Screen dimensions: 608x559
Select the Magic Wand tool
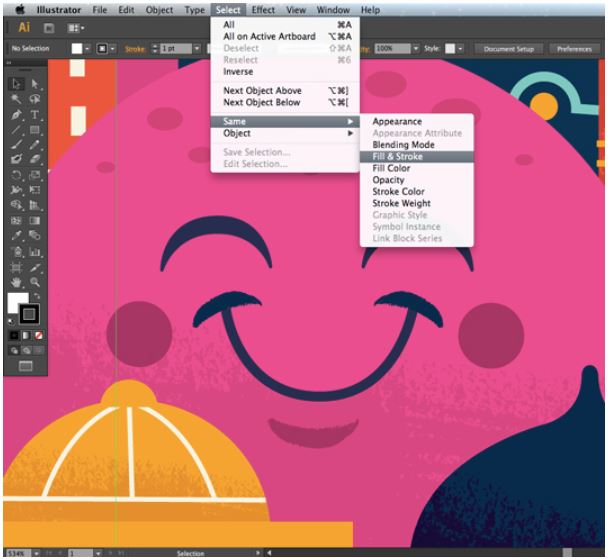[x=16, y=99]
